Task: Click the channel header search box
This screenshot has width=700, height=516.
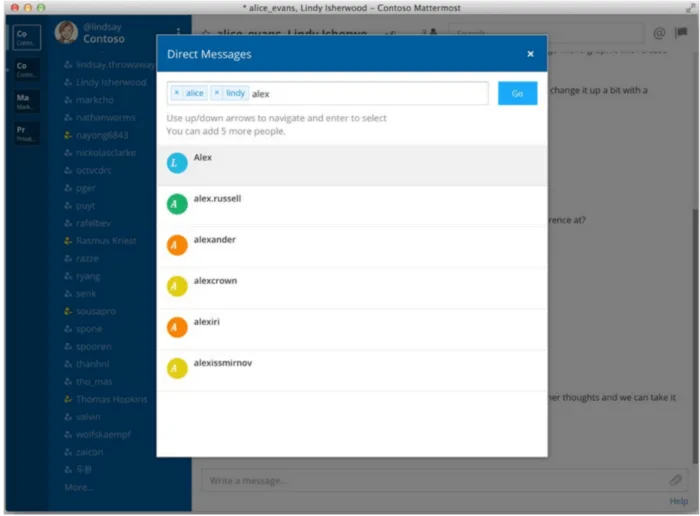Action: (546, 33)
